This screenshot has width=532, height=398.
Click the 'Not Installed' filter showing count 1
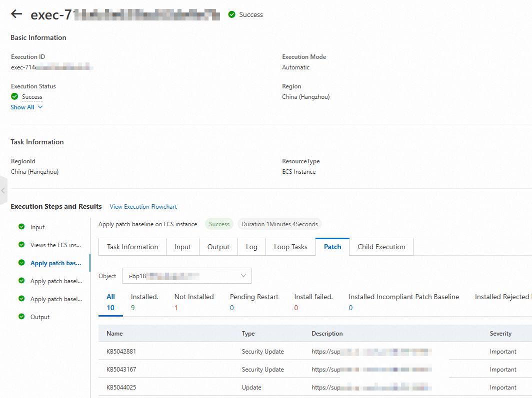coord(194,302)
